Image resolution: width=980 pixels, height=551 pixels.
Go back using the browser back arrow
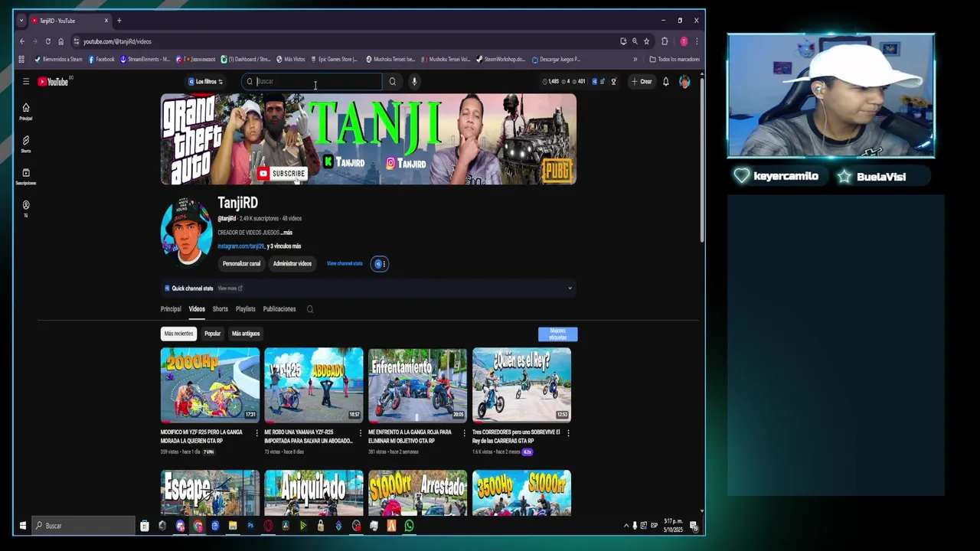point(22,41)
